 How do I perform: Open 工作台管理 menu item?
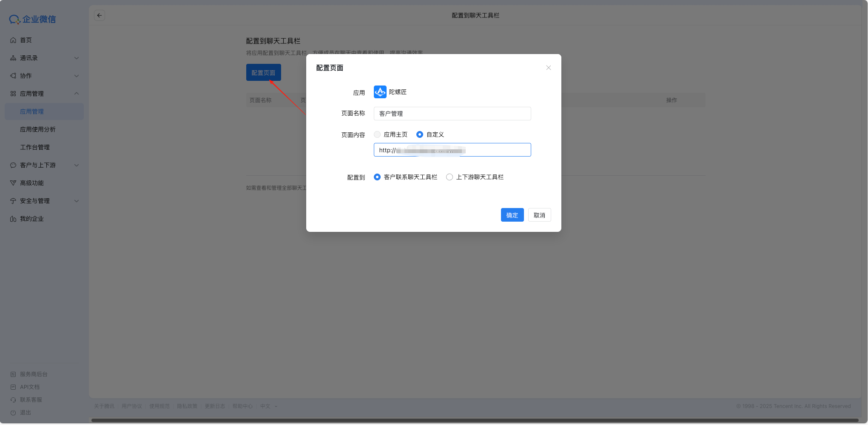point(35,147)
